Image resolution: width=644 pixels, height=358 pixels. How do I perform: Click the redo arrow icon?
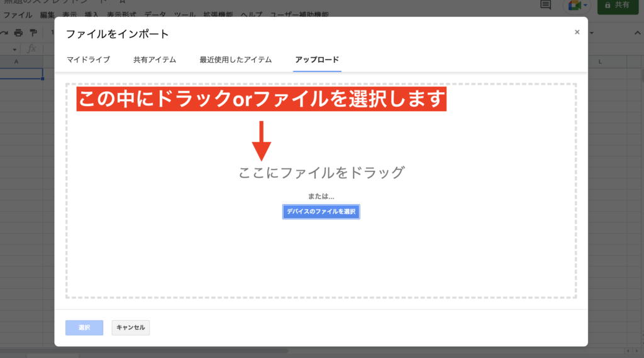tap(4, 33)
